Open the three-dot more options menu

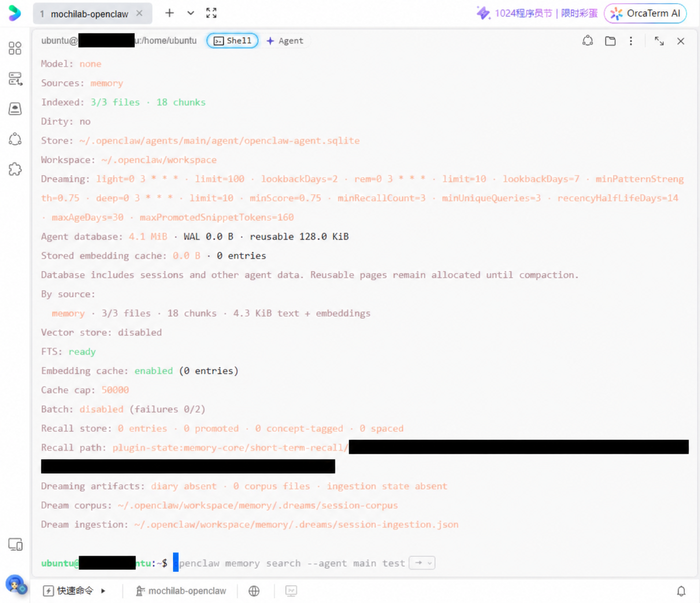coord(631,41)
